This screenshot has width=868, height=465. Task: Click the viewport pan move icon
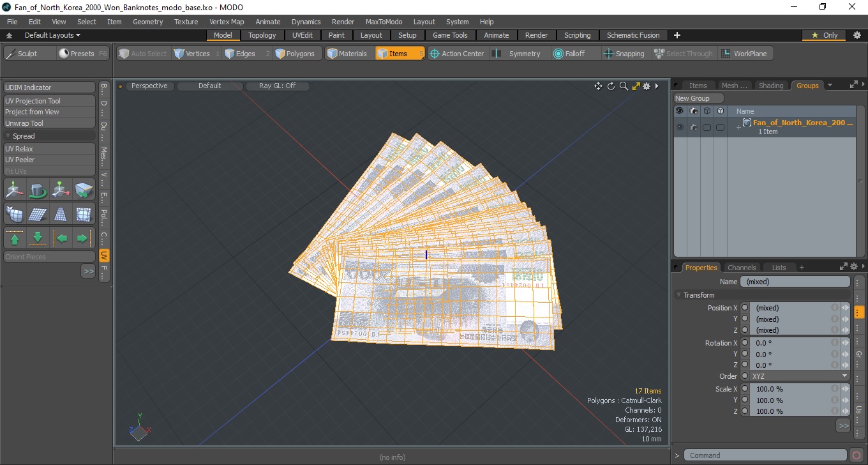pos(598,86)
